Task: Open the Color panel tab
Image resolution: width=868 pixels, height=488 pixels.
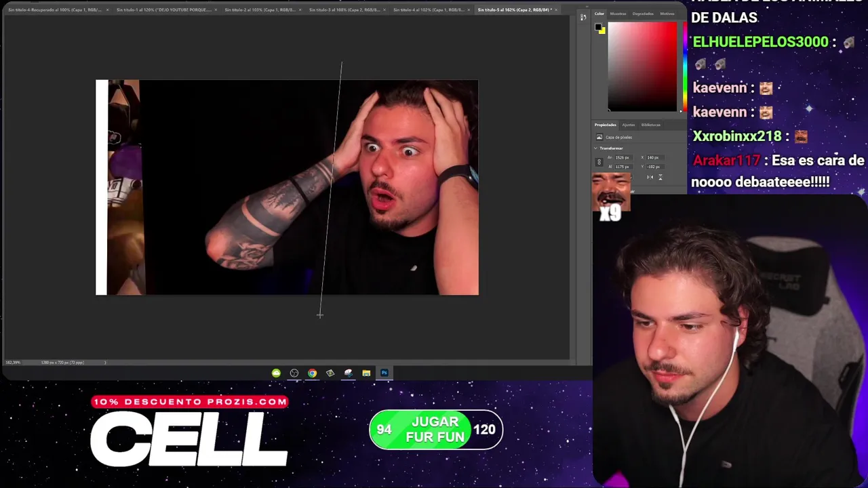Action: tap(599, 14)
